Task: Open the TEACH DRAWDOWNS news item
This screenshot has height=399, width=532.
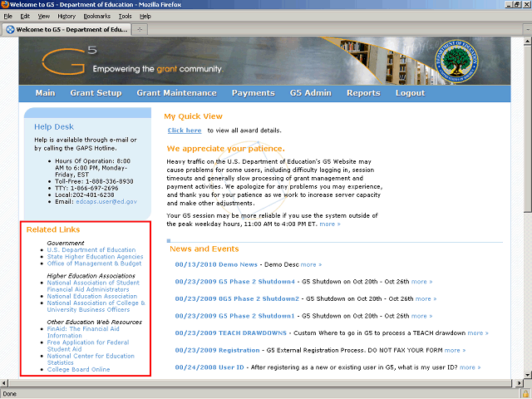Action: 231,333
